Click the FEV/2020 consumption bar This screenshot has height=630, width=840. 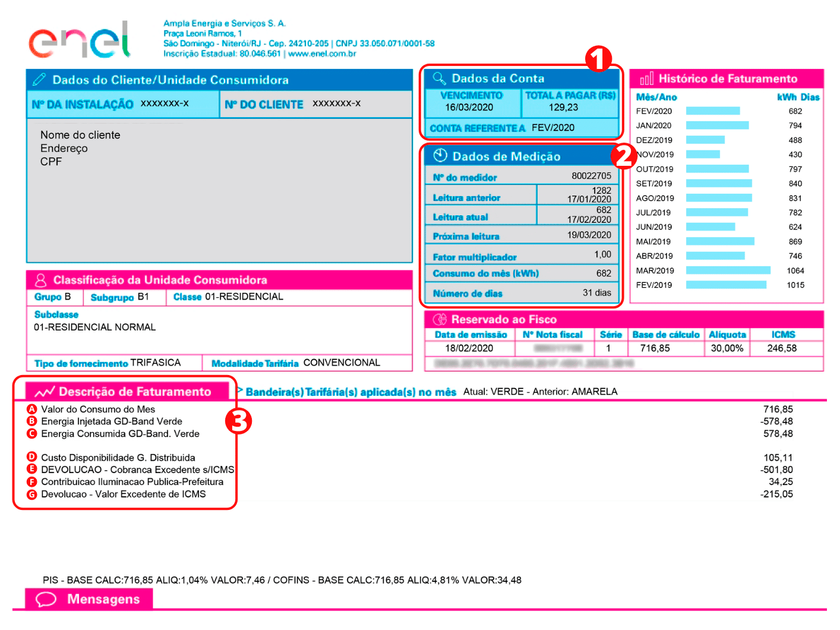(x=713, y=111)
